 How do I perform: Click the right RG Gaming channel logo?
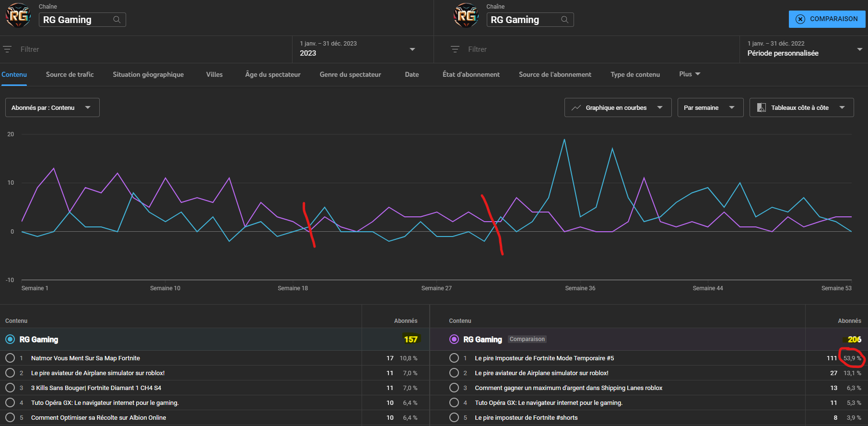click(466, 15)
